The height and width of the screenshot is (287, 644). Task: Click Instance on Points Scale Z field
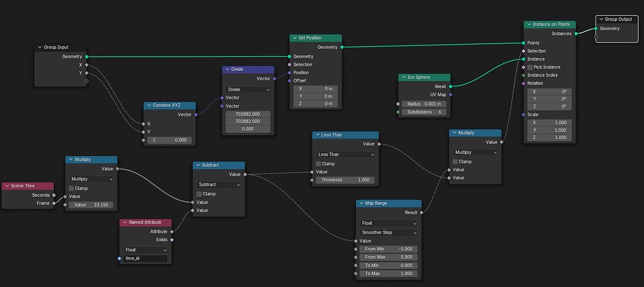549,137
